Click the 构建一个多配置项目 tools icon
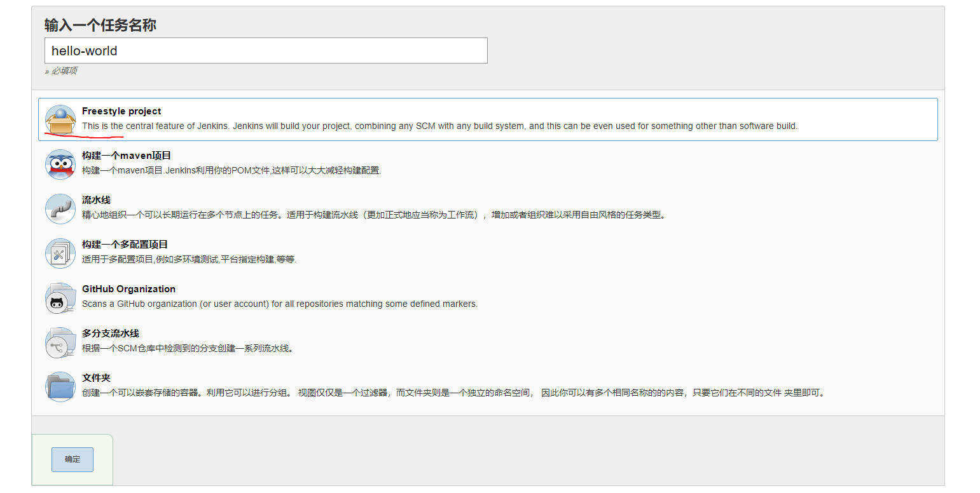The image size is (980, 493). pyautogui.click(x=60, y=253)
